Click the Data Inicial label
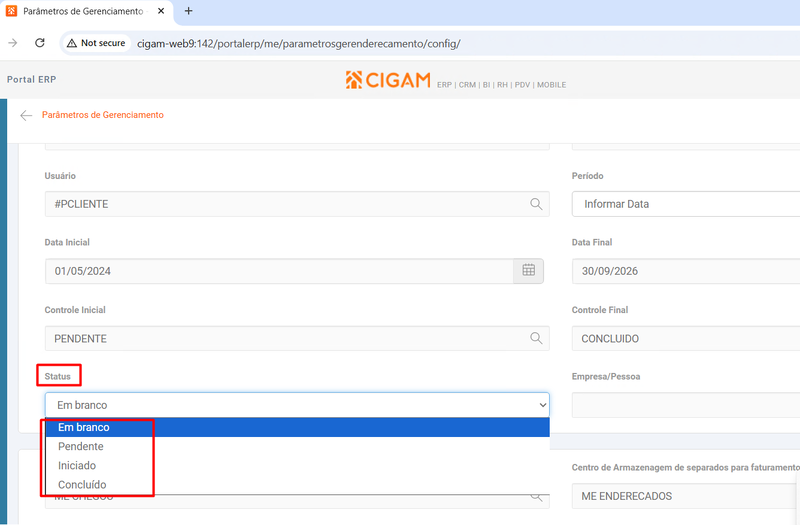 tap(67, 242)
